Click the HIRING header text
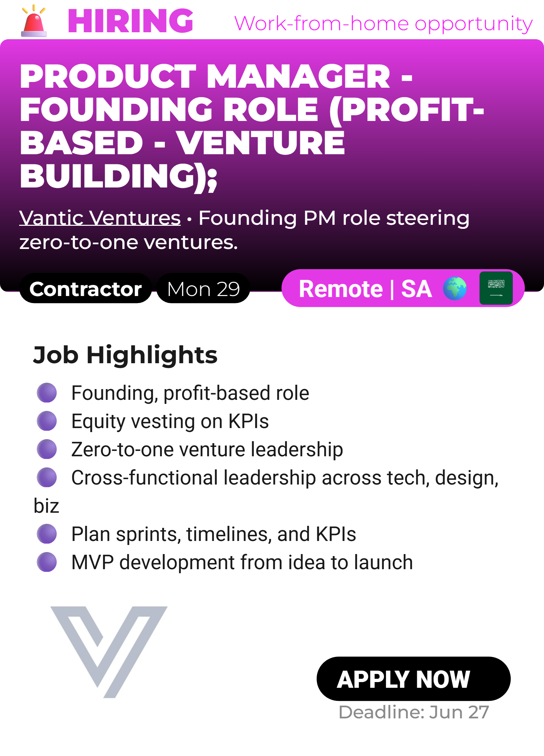Screen dimensions: 544x756 click(x=131, y=21)
